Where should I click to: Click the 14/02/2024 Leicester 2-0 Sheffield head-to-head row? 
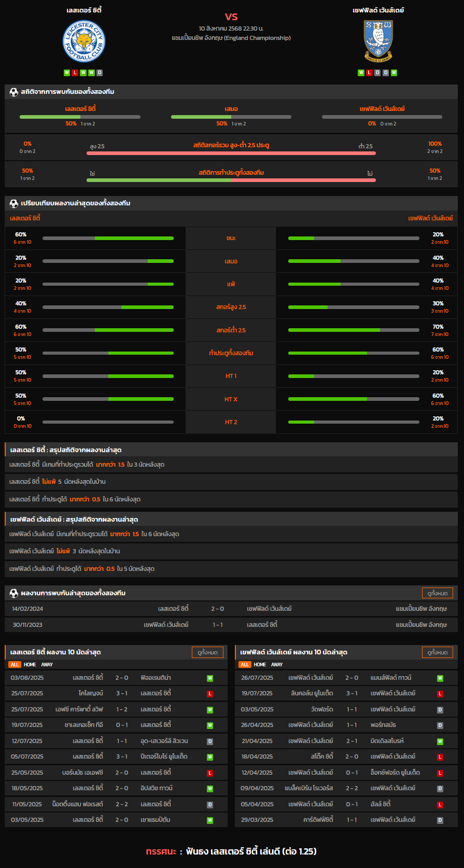[231, 609]
